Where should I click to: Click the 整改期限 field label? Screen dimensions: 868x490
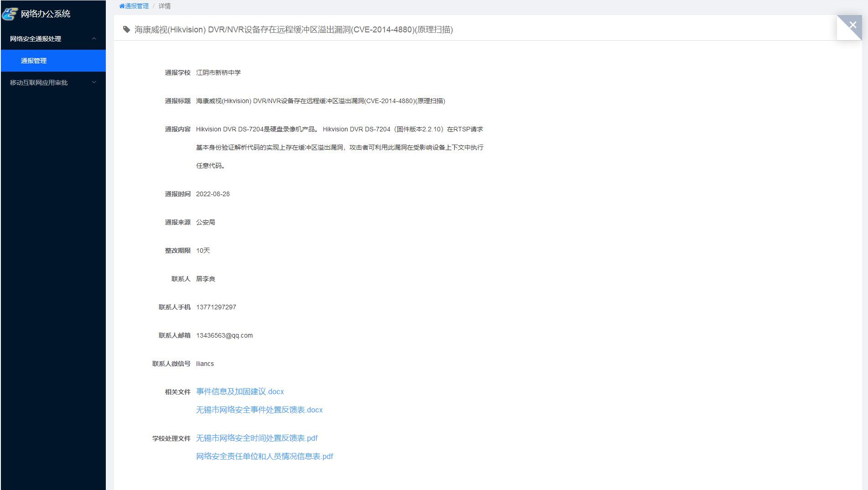pos(178,250)
